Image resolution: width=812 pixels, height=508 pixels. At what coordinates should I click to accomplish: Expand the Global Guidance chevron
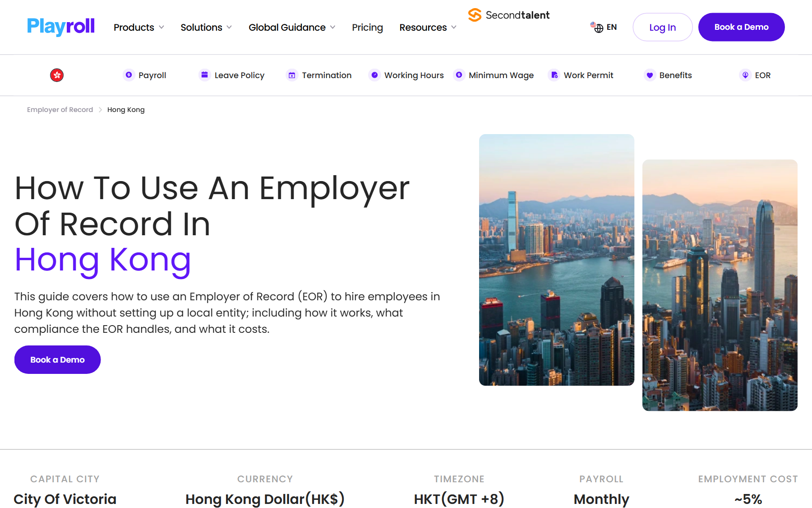tap(332, 27)
